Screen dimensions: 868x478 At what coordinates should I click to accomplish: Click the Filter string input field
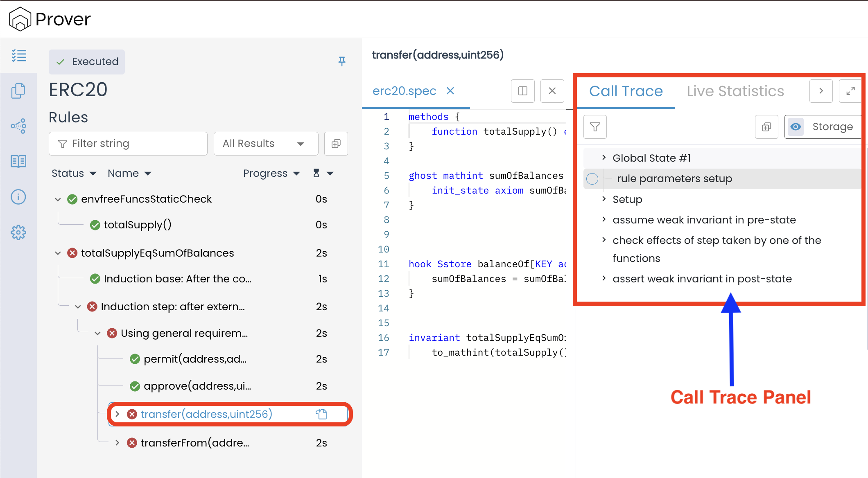(x=128, y=144)
